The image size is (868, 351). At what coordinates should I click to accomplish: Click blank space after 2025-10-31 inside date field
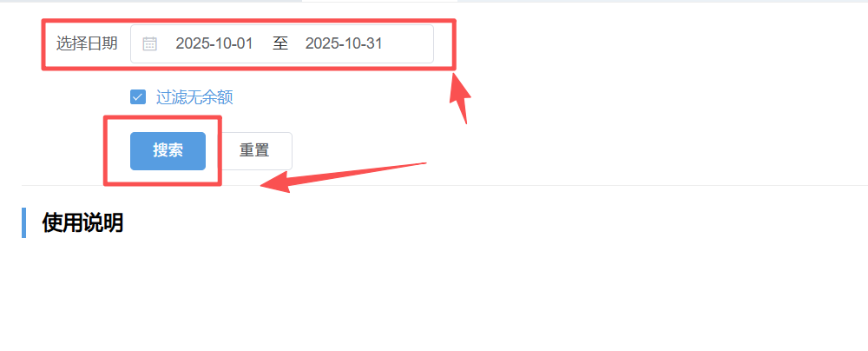pyautogui.click(x=407, y=43)
